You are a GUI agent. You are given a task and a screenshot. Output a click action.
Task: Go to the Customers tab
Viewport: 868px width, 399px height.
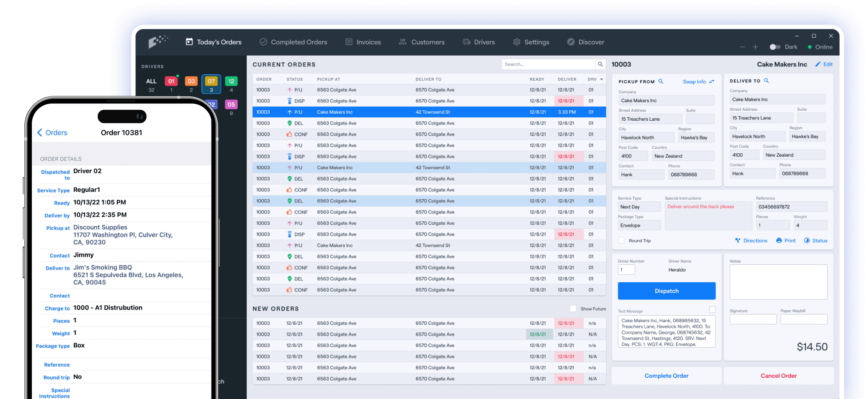coord(422,42)
